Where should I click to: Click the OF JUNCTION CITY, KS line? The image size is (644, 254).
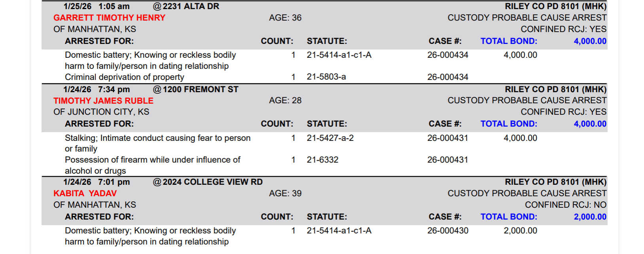coord(101,112)
